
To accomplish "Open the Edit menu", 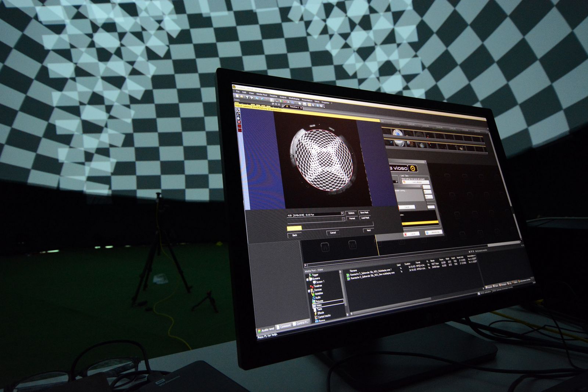I will tap(244, 92).
